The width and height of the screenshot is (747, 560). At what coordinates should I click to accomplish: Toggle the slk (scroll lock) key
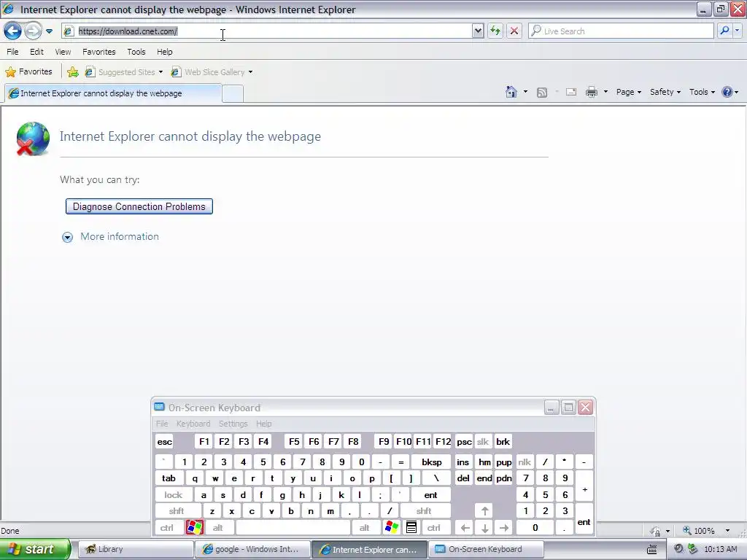(483, 442)
